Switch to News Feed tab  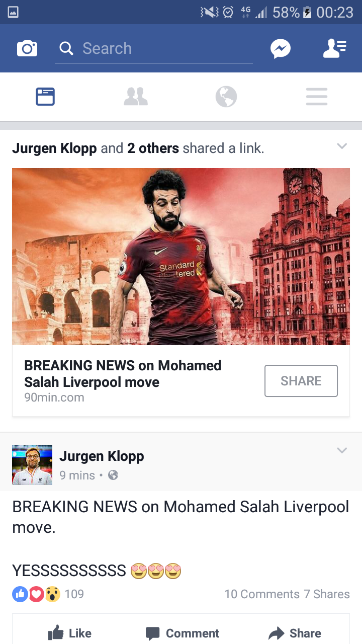coord(45,96)
